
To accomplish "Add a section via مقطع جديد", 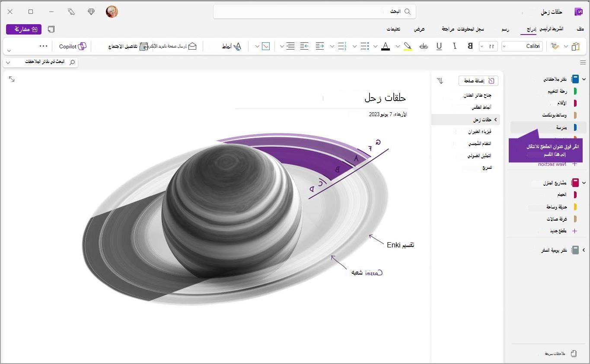I will [x=558, y=231].
